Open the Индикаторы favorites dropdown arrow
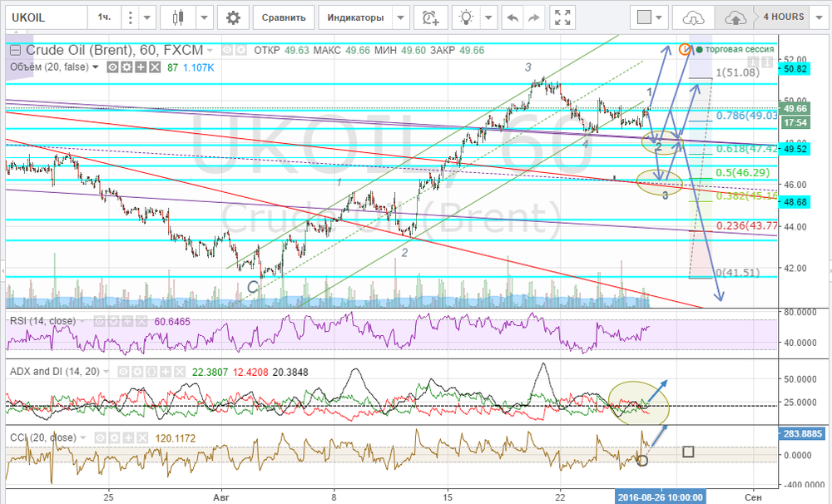Image resolution: width=832 pixels, height=504 pixels. pyautogui.click(x=401, y=17)
